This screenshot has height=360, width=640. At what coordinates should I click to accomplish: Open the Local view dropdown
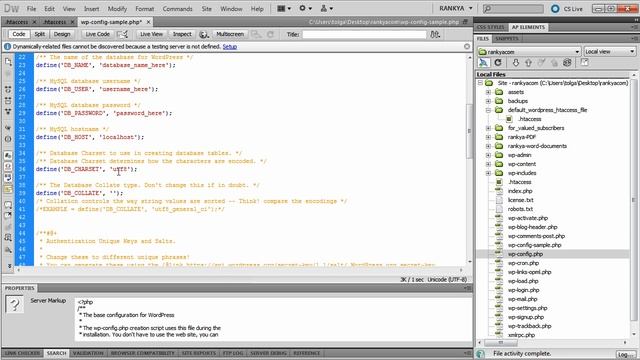point(610,52)
